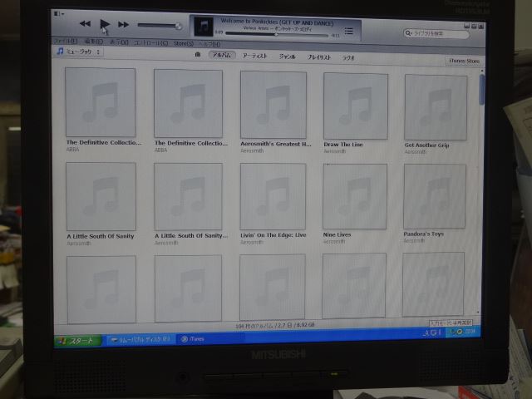Screen dimensions: 532x399
Task: Switch to リムーバブル ディスク taskbar window
Action: pos(140,340)
